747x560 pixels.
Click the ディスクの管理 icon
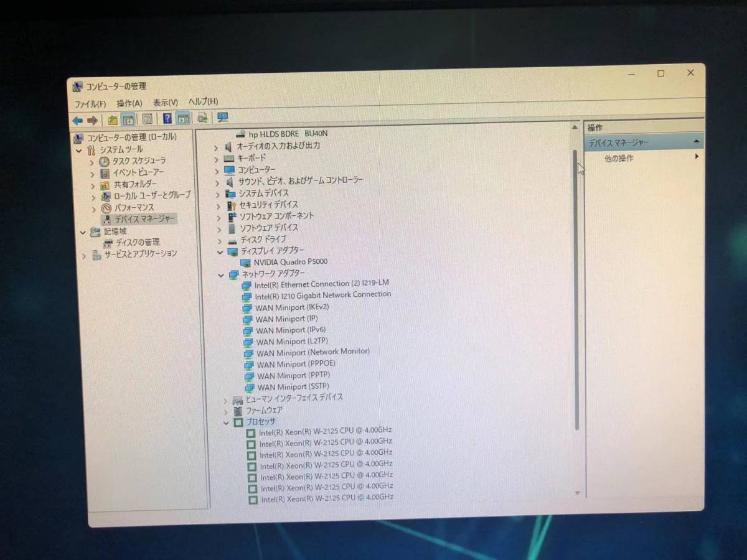click(x=108, y=243)
